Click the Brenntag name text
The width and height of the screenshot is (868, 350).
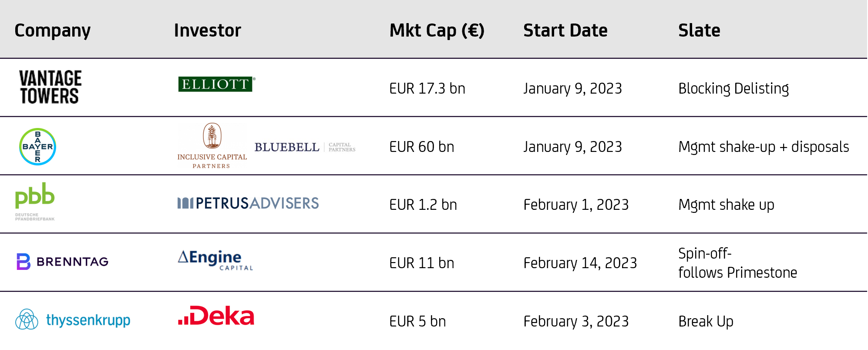pyautogui.click(x=73, y=262)
